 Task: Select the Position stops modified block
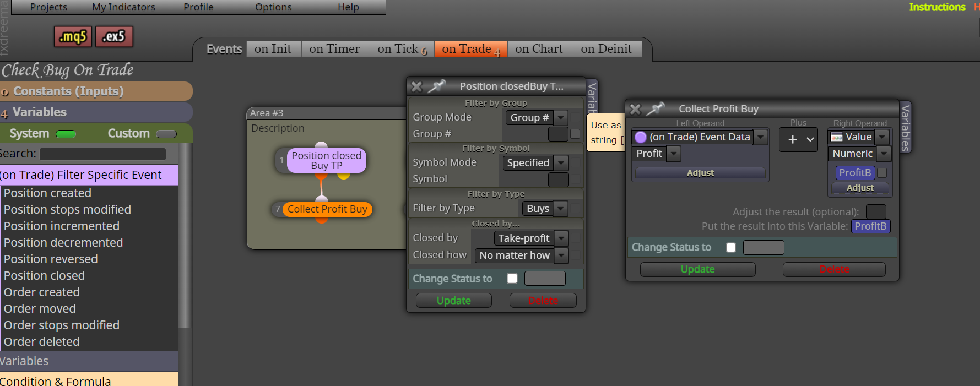coord(67,210)
